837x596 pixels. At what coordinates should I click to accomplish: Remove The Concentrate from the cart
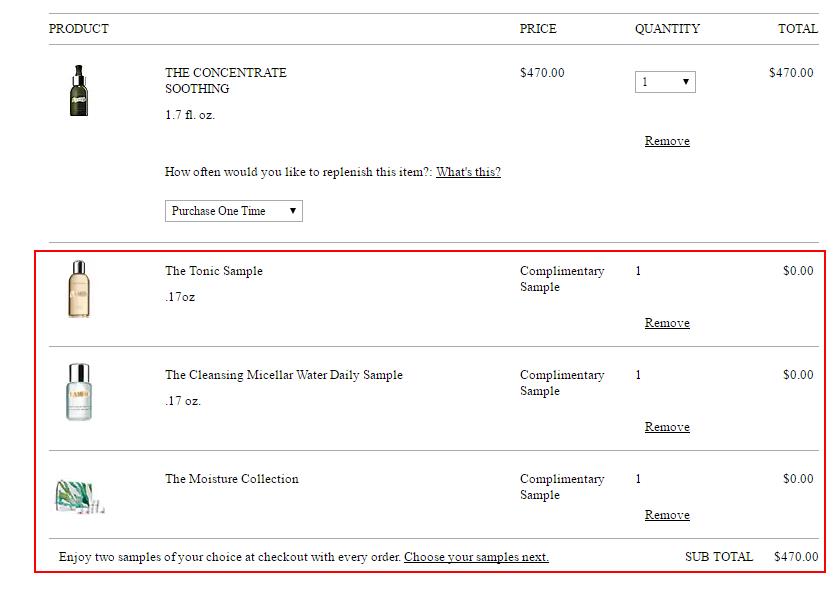[x=667, y=141]
